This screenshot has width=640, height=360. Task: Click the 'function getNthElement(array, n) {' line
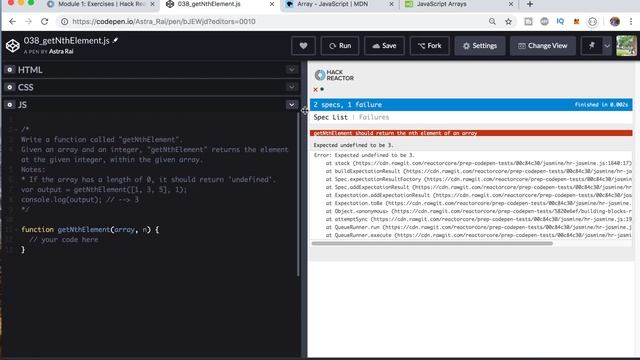[x=90, y=229]
